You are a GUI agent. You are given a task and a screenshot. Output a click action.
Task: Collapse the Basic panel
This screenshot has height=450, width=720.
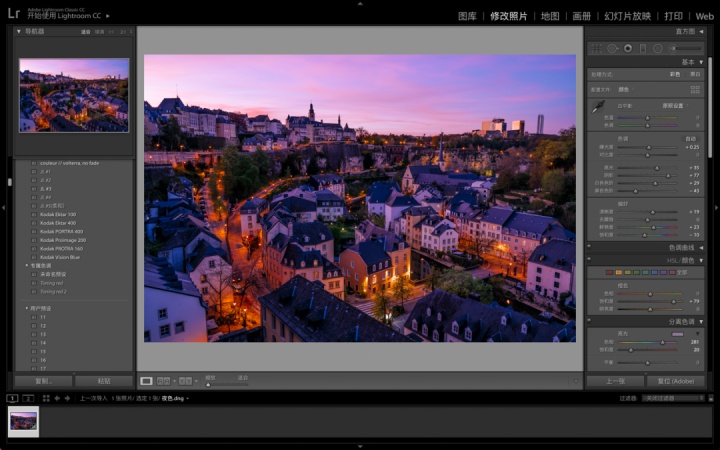click(701, 62)
